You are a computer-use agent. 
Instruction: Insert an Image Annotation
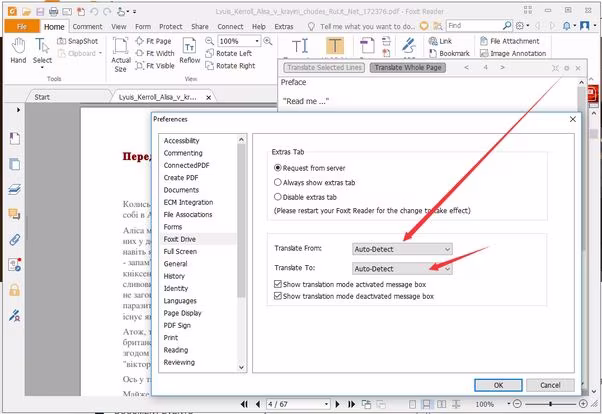[x=513, y=53]
